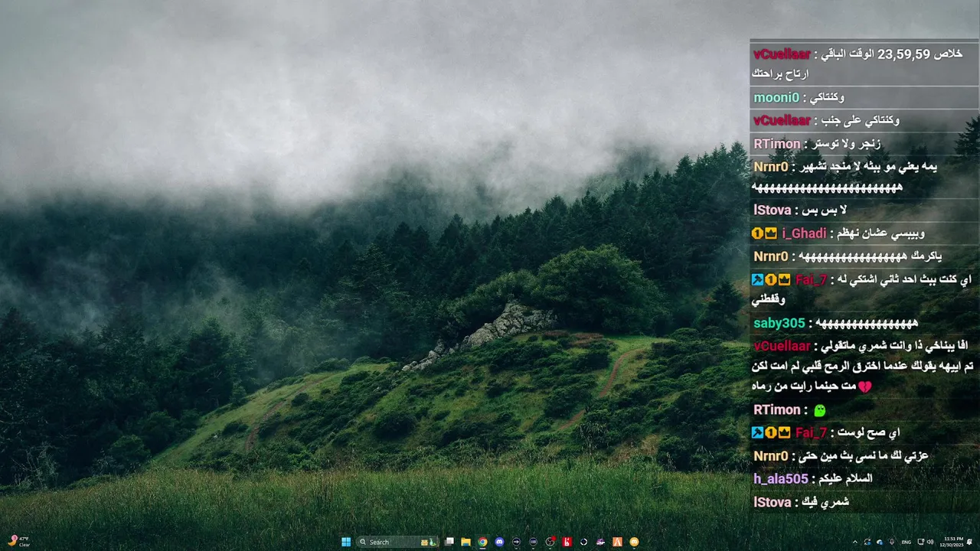
Task: Click the username saby305 in chat
Action: tap(779, 323)
